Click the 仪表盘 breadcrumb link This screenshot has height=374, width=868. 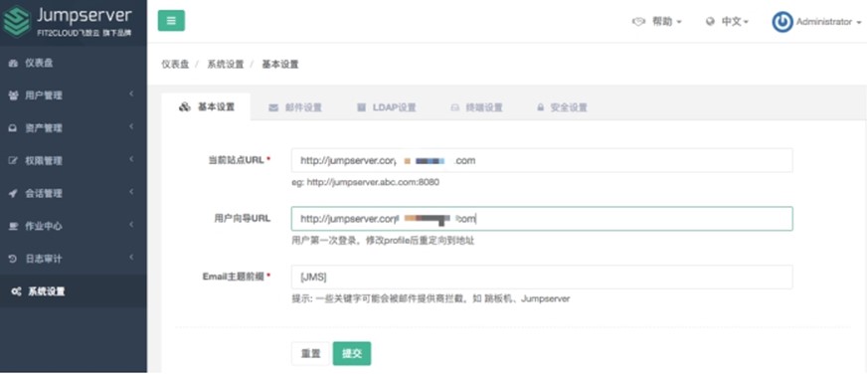[175, 65]
